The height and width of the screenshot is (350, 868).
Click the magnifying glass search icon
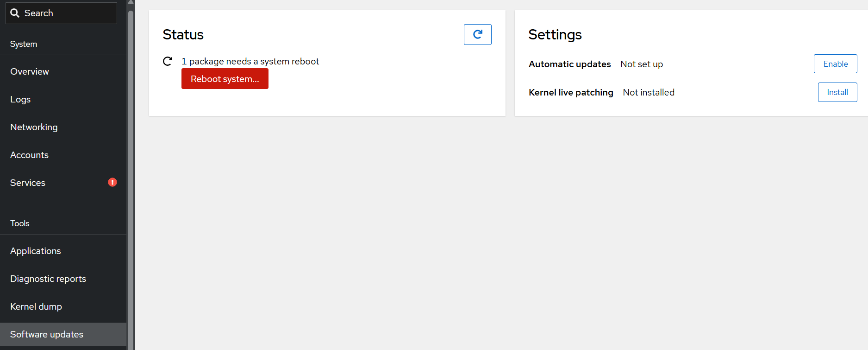click(x=15, y=13)
